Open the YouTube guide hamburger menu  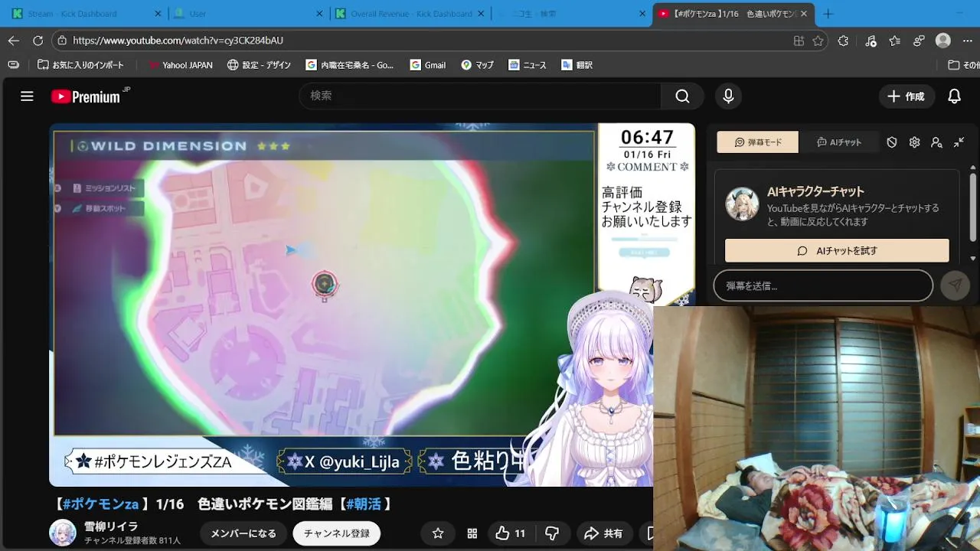pyautogui.click(x=27, y=96)
